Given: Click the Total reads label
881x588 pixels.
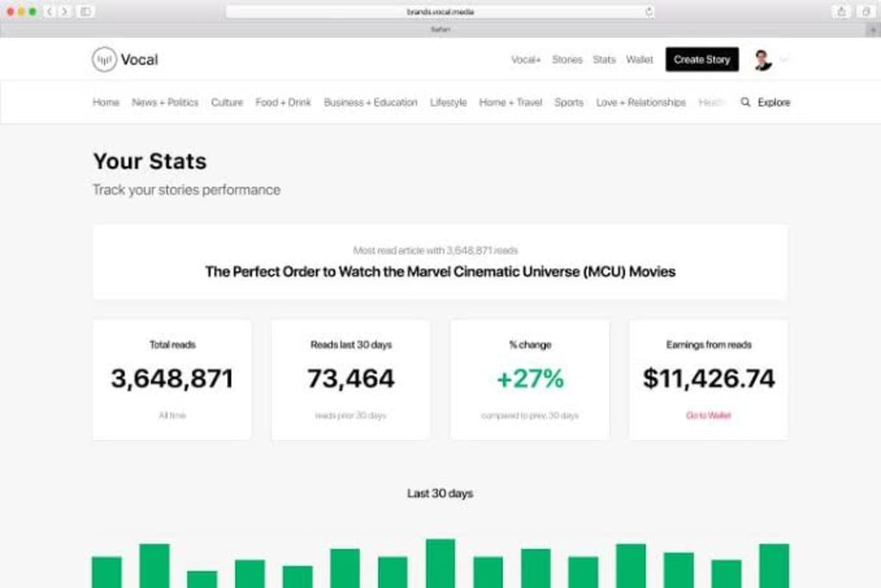Looking at the screenshot, I should (172, 345).
